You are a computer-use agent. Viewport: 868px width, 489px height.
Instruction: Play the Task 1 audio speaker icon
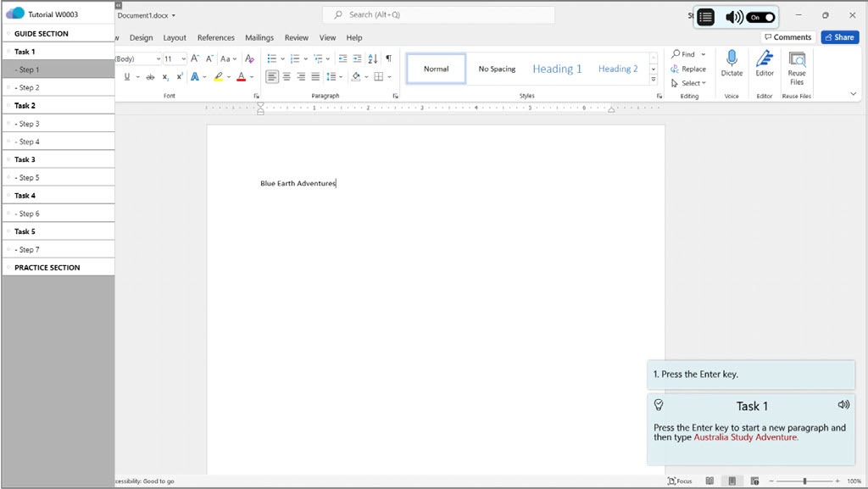tap(843, 405)
